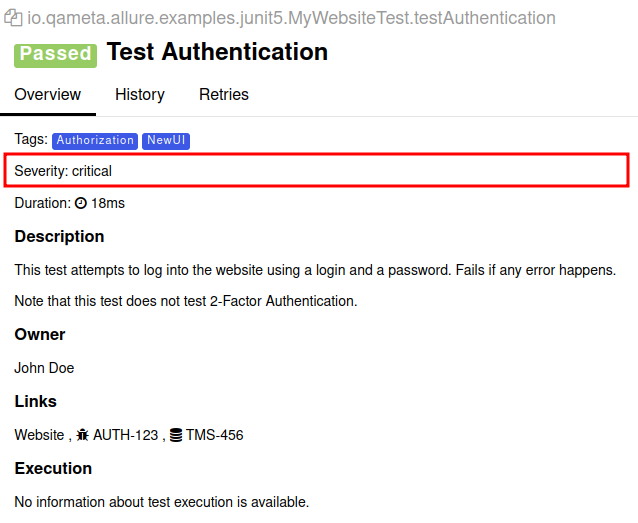Image resolution: width=638 pixels, height=523 pixels.
Task: Click the owner name John Doe
Action: click(44, 368)
